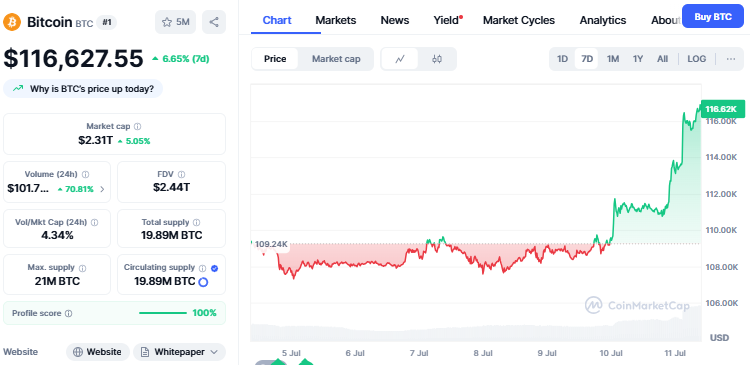This screenshot has width=750, height=365.
Task: Switch to candlestick chart icon
Action: (x=437, y=59)
